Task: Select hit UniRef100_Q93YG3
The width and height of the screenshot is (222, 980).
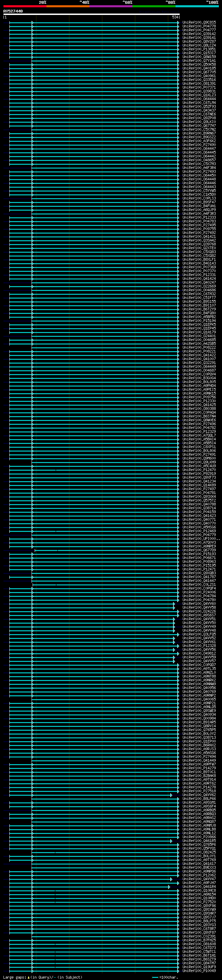Action: [199, 925]
